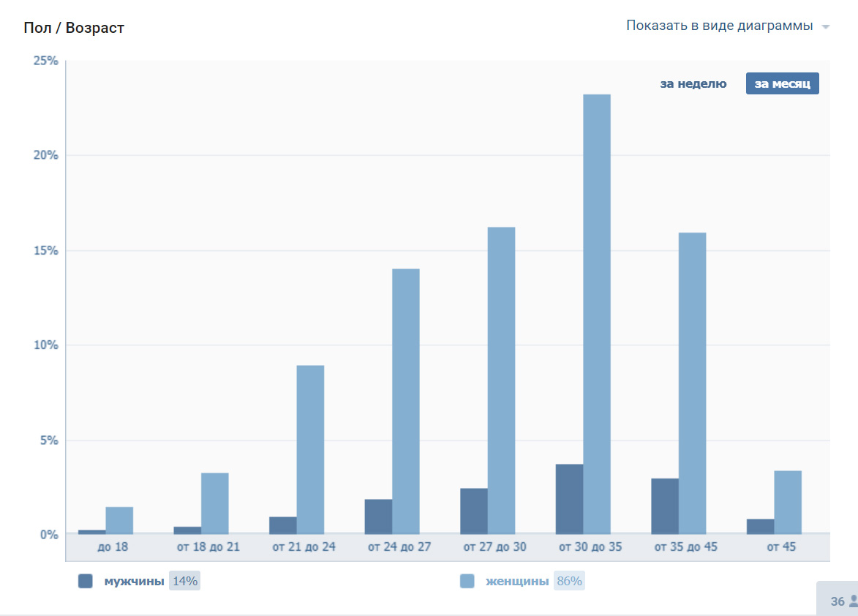Click the 14% badge next to мужчины
Image resolution: width=858 pixels, height=616 pixels.
pyautogui.click(x=185, y=581)
